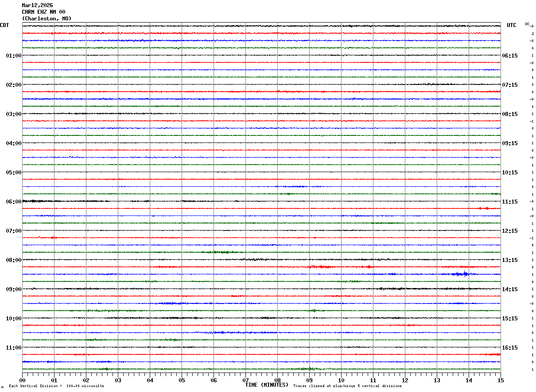Click the 13:15 UTC time label
The width and height of the screenshot is (536, 392).
click(510, 260)
